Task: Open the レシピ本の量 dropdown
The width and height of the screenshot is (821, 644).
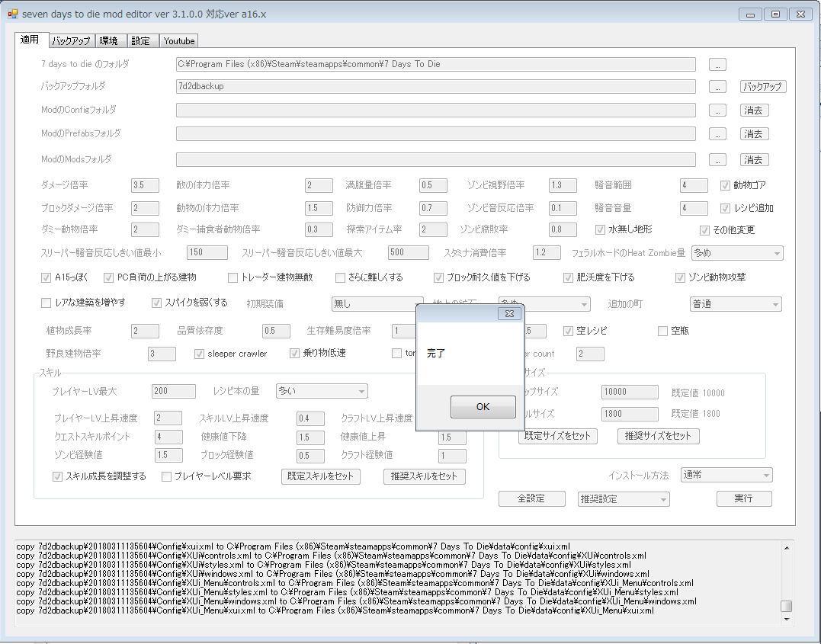Action: (322, 391)
